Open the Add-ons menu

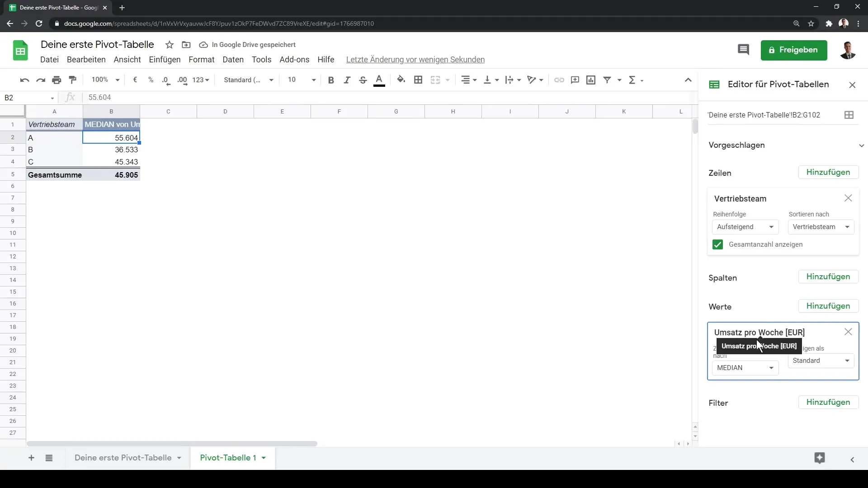(x=294, y=60)
